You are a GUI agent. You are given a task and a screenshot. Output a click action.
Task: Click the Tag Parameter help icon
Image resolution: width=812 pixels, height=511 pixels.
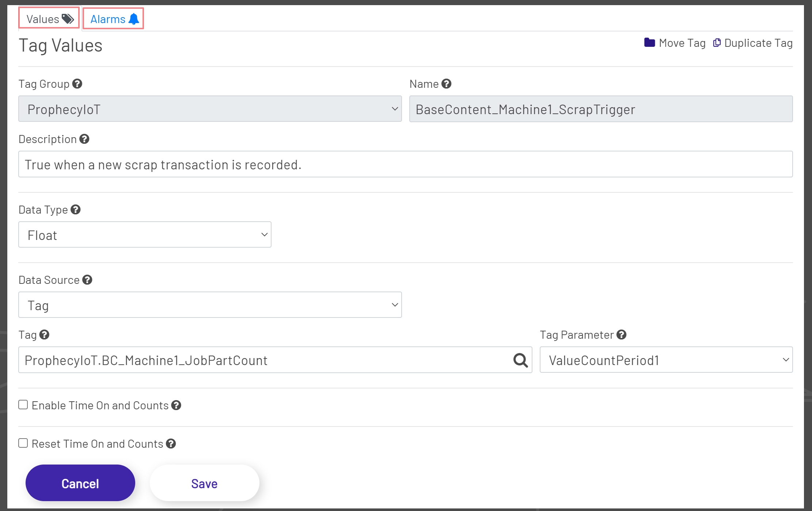pos(621,334)
